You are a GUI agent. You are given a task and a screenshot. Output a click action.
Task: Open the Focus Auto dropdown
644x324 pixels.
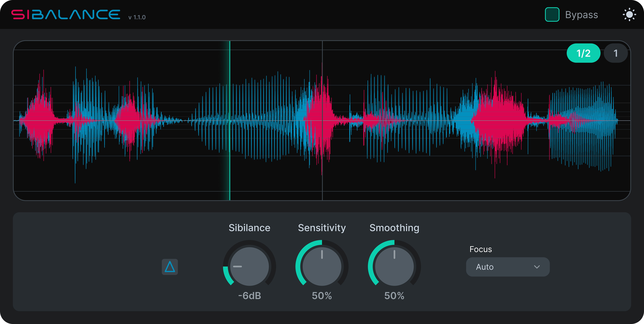click(508, 267)
